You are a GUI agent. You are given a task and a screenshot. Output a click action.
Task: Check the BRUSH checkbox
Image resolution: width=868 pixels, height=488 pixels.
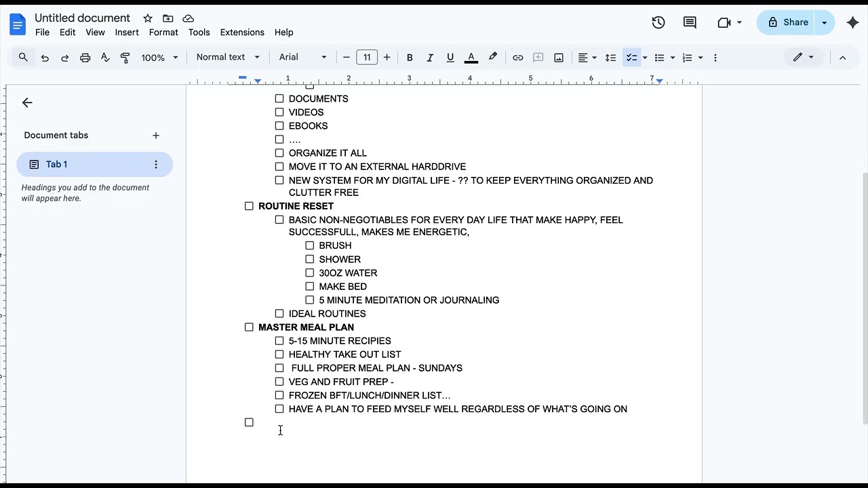tap(310, 245)
